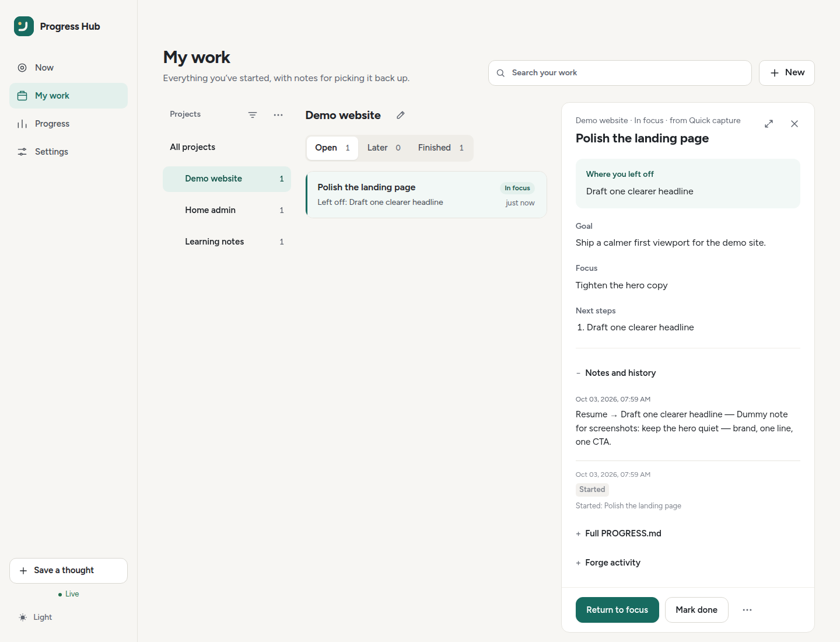Viewport: 840px width, 642px height.
Task: Select the Demo website project
Action: point(227,179)
